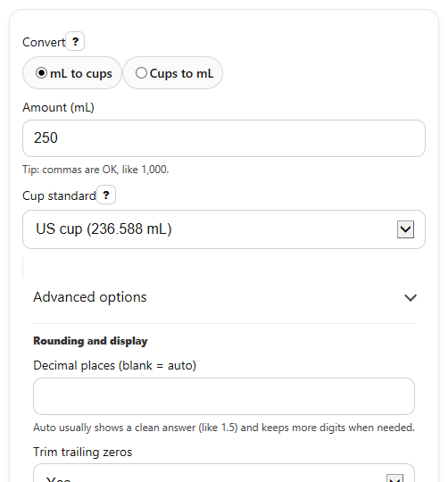Open the Cup standard dropdown
448x482 pixels.
click(224, 229)
